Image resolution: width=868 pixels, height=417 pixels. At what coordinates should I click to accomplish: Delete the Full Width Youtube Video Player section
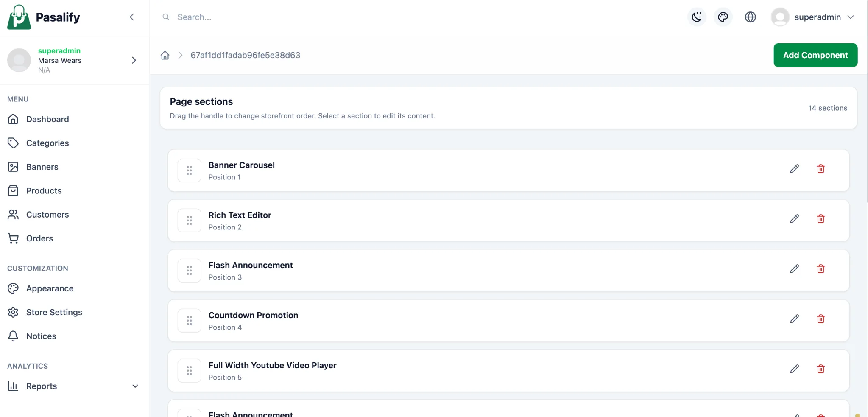click(821, 369)
